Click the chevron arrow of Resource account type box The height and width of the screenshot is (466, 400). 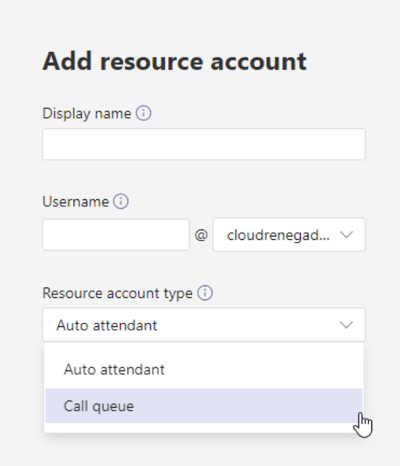pyautogui.click(x=346, y=325)
